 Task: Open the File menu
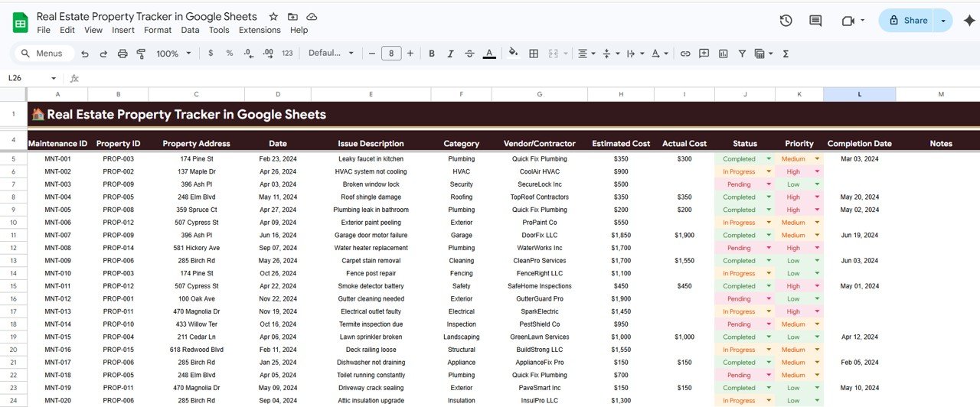click(x=44, y=30)
